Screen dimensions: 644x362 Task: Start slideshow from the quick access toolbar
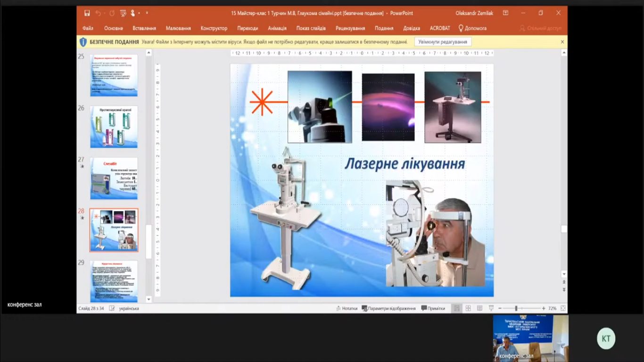123,13
